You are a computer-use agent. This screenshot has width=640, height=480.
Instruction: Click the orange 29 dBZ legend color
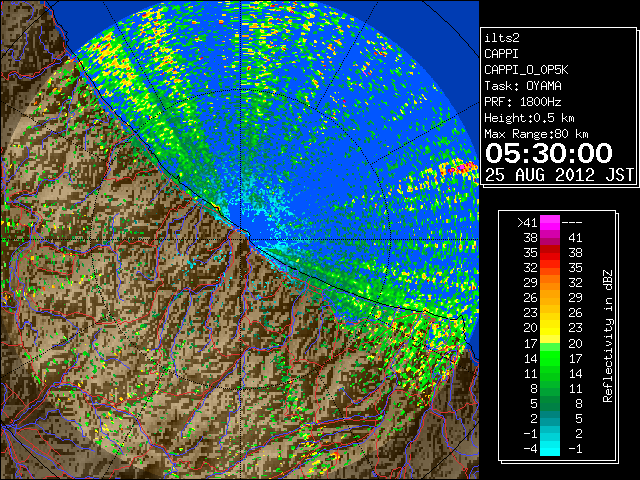tap(550, 282)
